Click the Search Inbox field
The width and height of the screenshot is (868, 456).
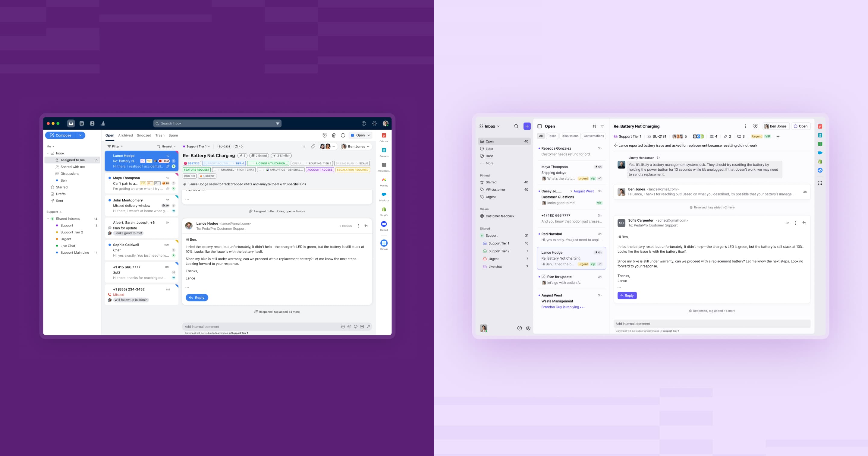(x=217, y=123)
